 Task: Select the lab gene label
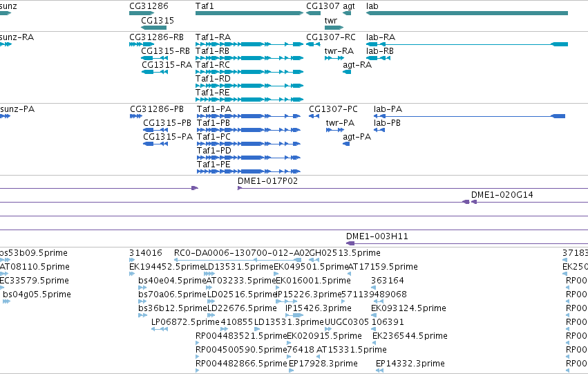(x=372, y=6)
